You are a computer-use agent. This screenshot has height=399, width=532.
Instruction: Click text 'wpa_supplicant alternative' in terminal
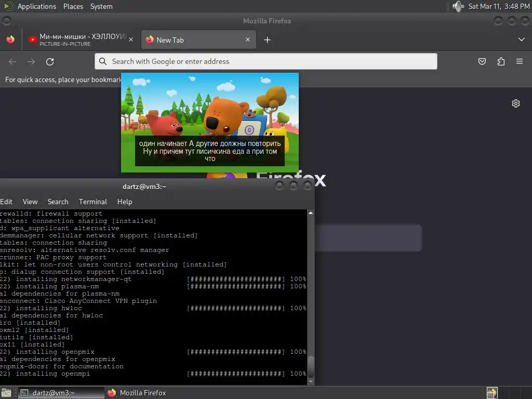click(65, 228)
